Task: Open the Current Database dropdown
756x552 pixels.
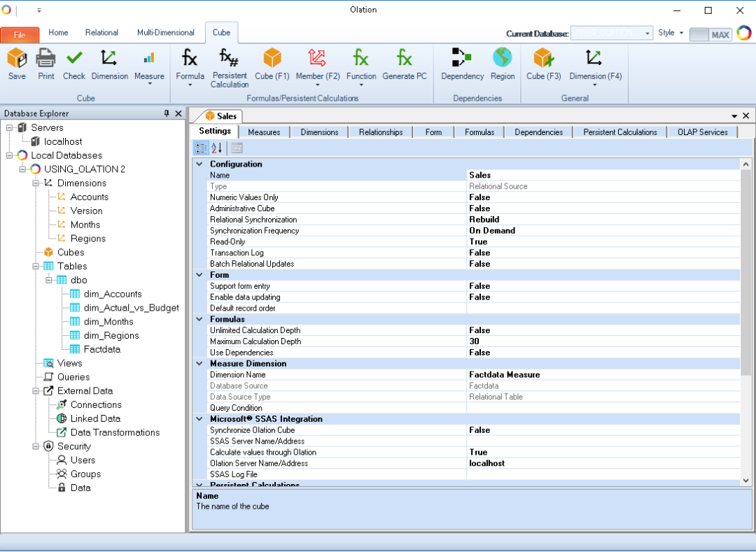Action: 647,33
